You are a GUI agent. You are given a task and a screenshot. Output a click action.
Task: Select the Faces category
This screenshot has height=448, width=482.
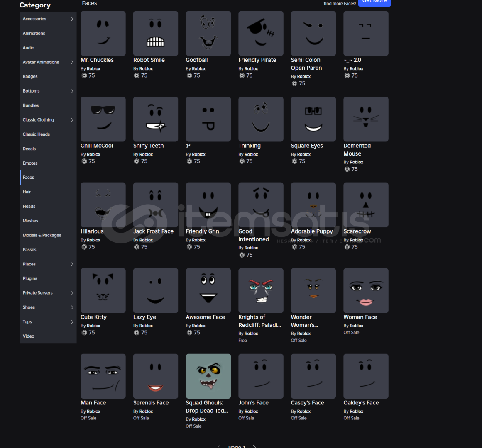click(29, 178)
